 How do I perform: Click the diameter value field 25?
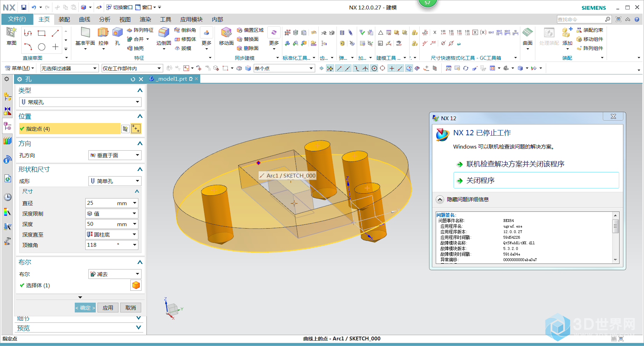pyautogui.click(x=101, y=203)
